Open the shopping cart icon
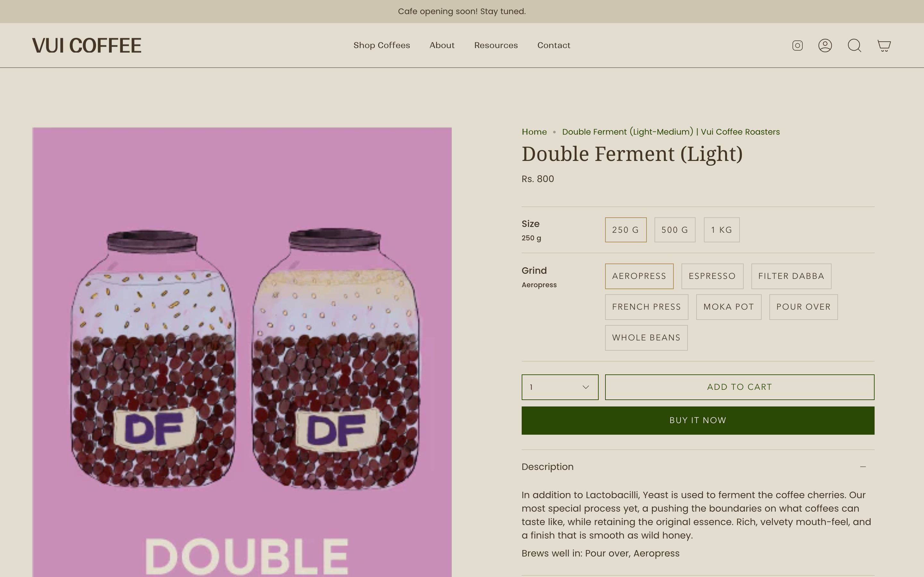 (884, 46)
